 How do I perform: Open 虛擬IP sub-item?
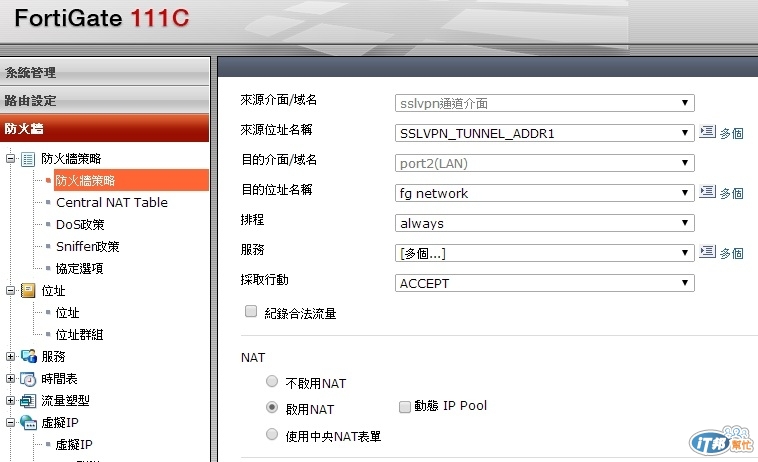pyautogui.click(x=74, y=445)
